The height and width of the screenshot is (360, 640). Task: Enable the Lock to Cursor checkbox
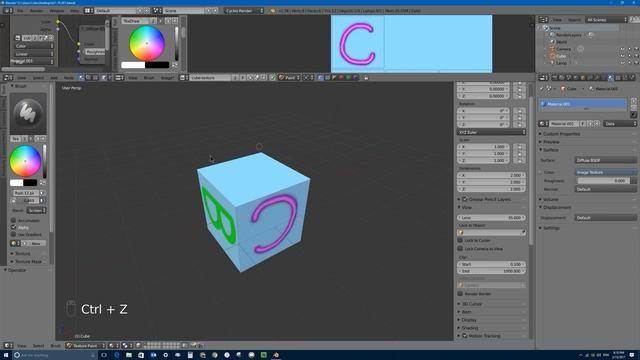click(460, 240)
